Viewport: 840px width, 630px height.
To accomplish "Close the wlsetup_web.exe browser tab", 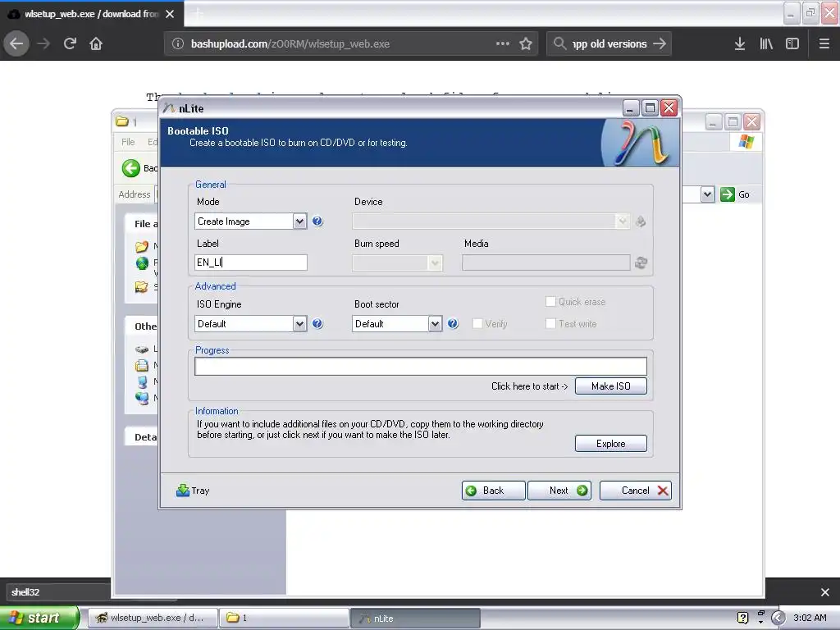I will point(170,14).
